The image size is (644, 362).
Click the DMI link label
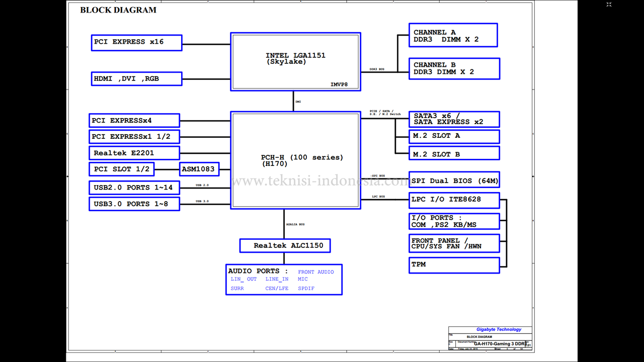coord(298,102)
